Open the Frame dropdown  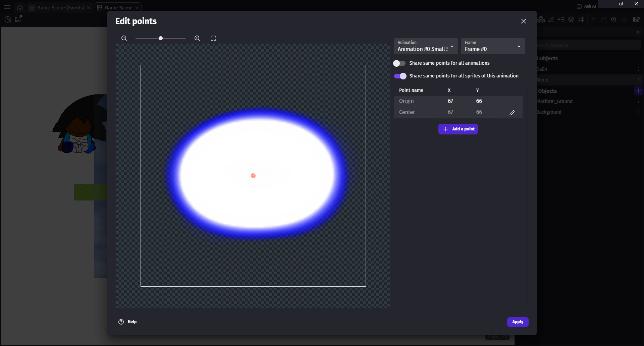click(493, 46)
